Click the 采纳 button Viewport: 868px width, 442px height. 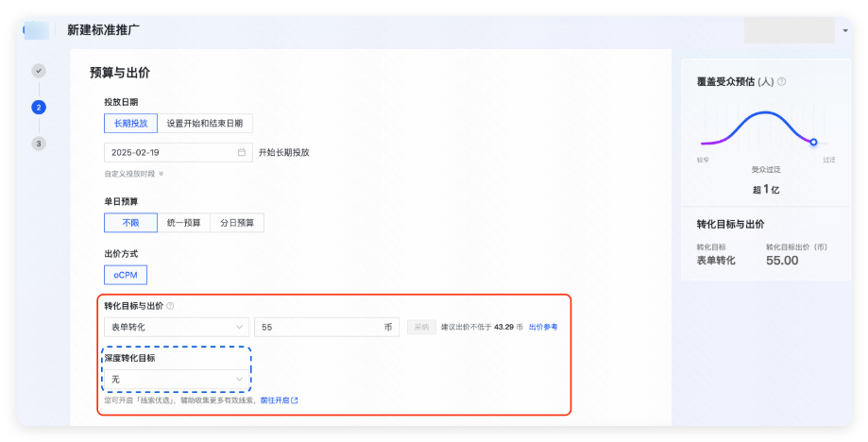[421, 327]
